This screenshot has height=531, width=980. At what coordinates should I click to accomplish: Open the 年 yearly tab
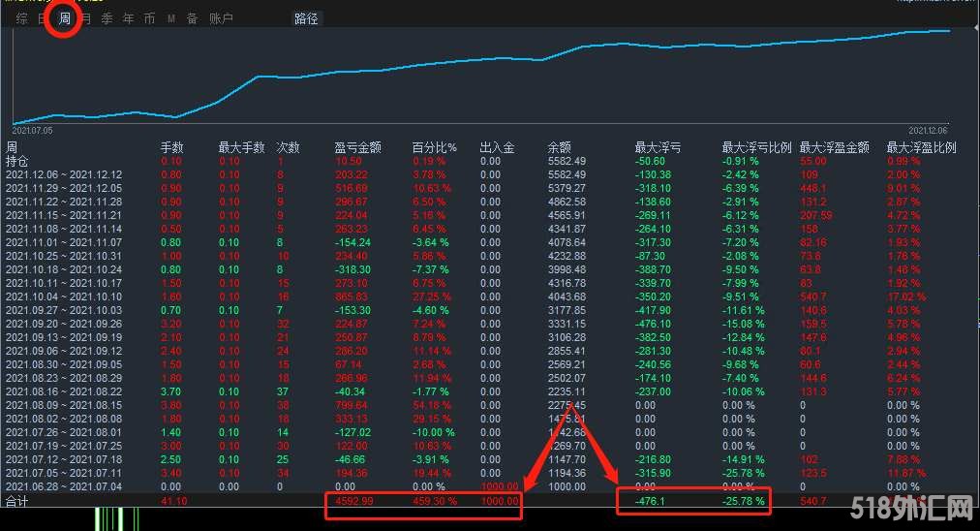coord(128,18)
